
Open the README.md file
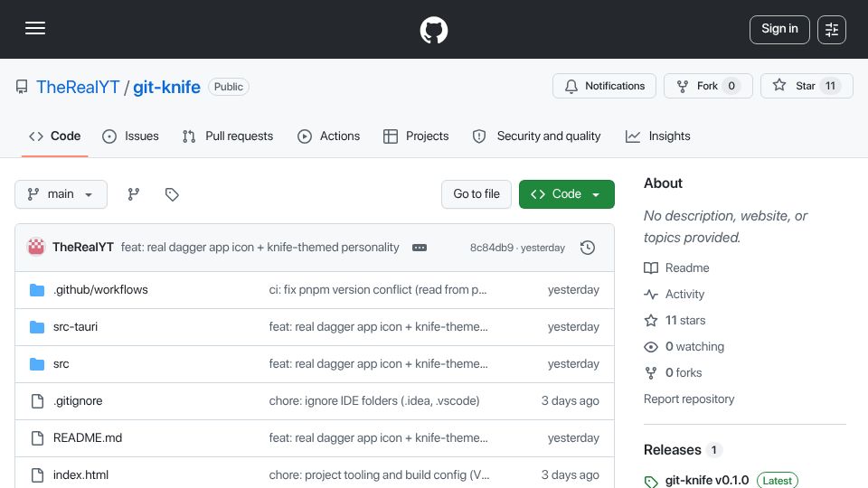[x=88, y=438]
